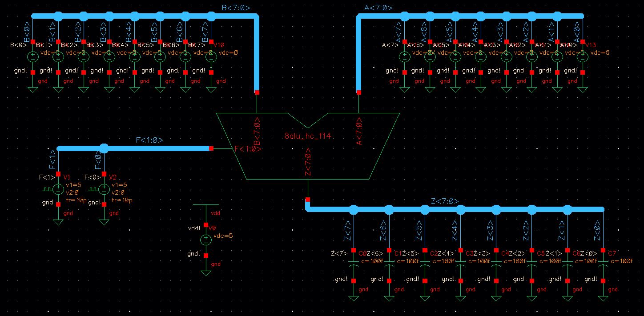Select DC voltage source V10 on bit B<7>
644x316 pixels.
(212, 56)
